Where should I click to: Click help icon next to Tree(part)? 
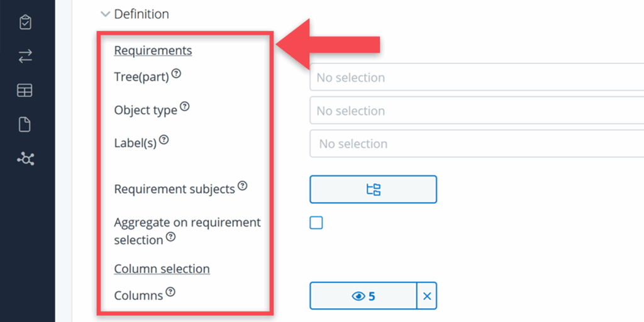[x=176, y=74]
